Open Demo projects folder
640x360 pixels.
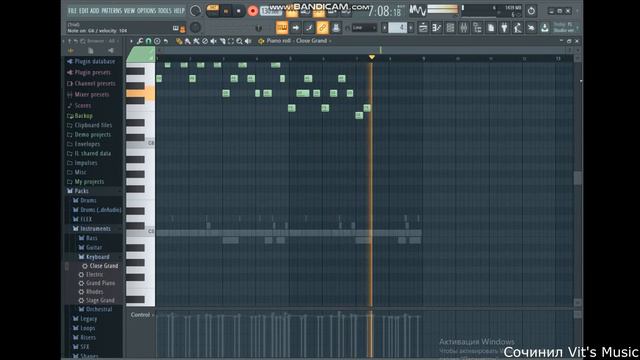click(x=92, y=135)
